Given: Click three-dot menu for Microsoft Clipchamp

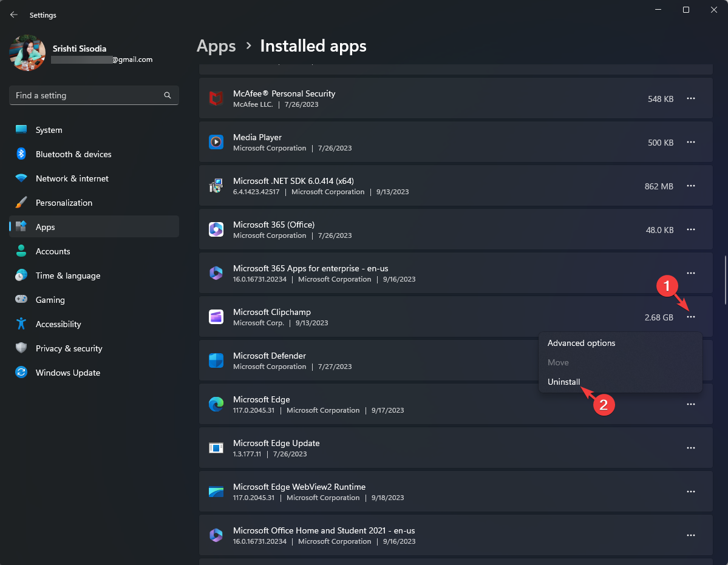Looking at the screenshot, I should (691, 317).
